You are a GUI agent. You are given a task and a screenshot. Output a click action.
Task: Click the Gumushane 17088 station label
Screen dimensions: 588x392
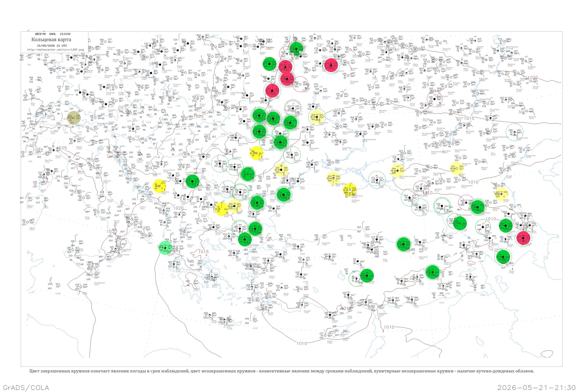(x=423, y=258)
